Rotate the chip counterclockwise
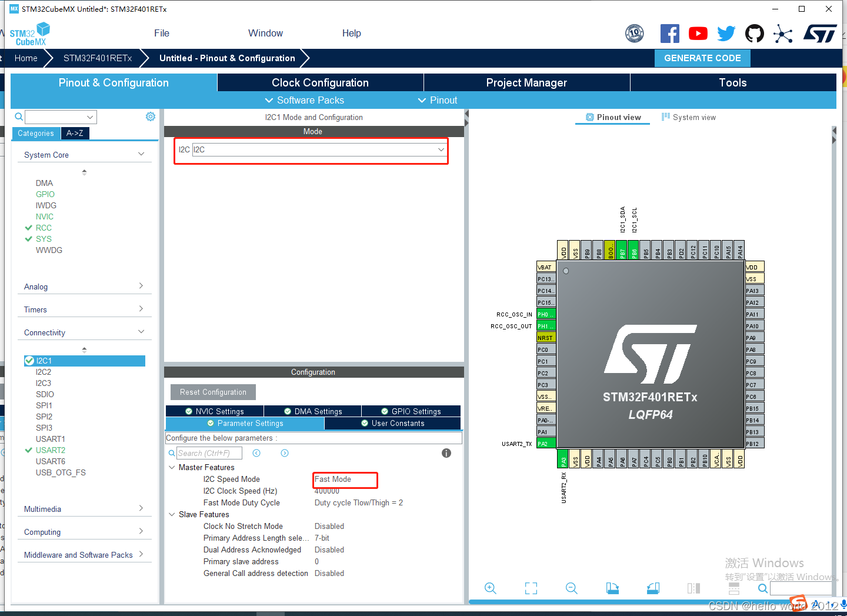 (653, 588)
